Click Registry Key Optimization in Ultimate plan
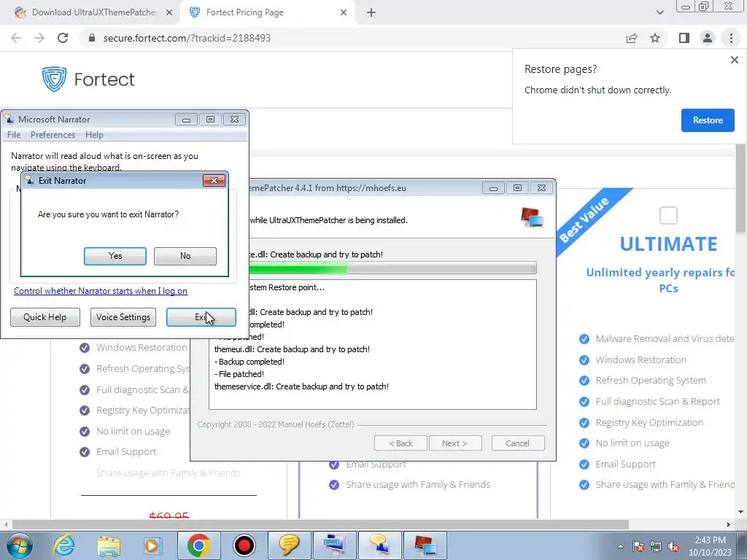This screenshot has width=747, height=560. (649, 422)
